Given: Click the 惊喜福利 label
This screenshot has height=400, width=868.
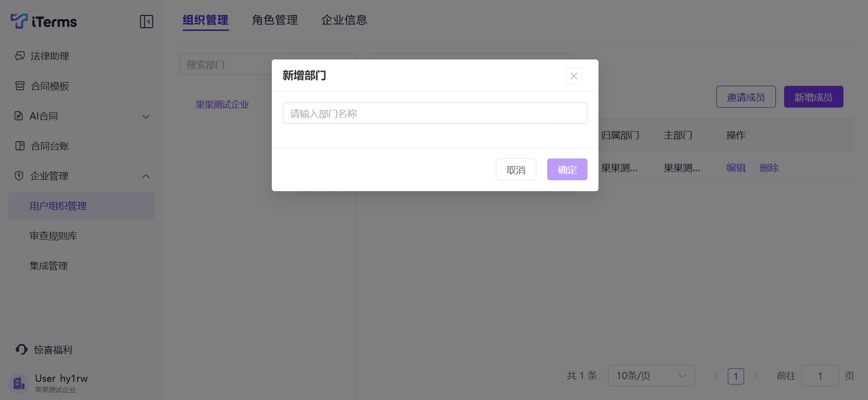Looking at the screenshot, I should [53, 350].
